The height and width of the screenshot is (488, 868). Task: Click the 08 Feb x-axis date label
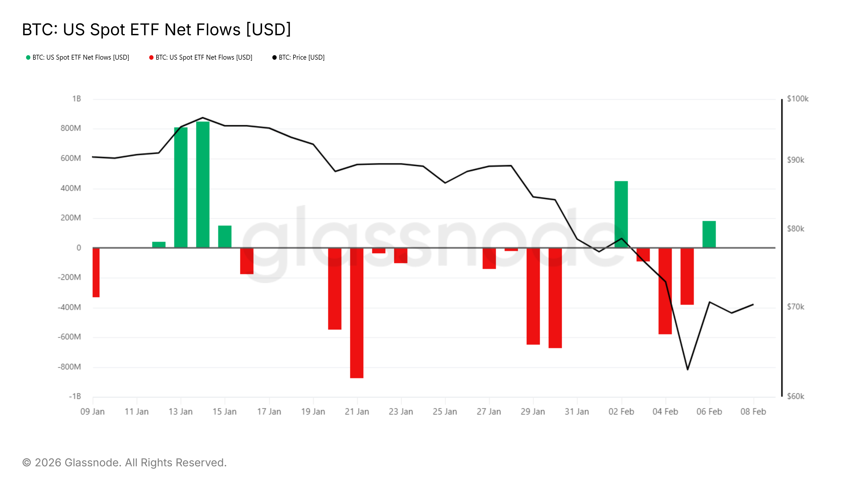pos(753,412)
